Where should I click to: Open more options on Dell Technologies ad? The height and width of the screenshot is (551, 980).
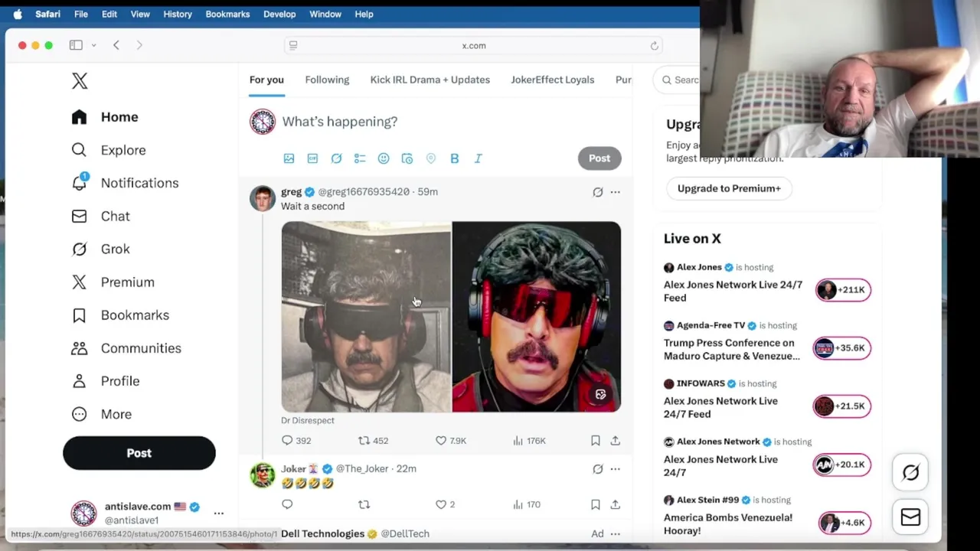click(x=615, y=533)
